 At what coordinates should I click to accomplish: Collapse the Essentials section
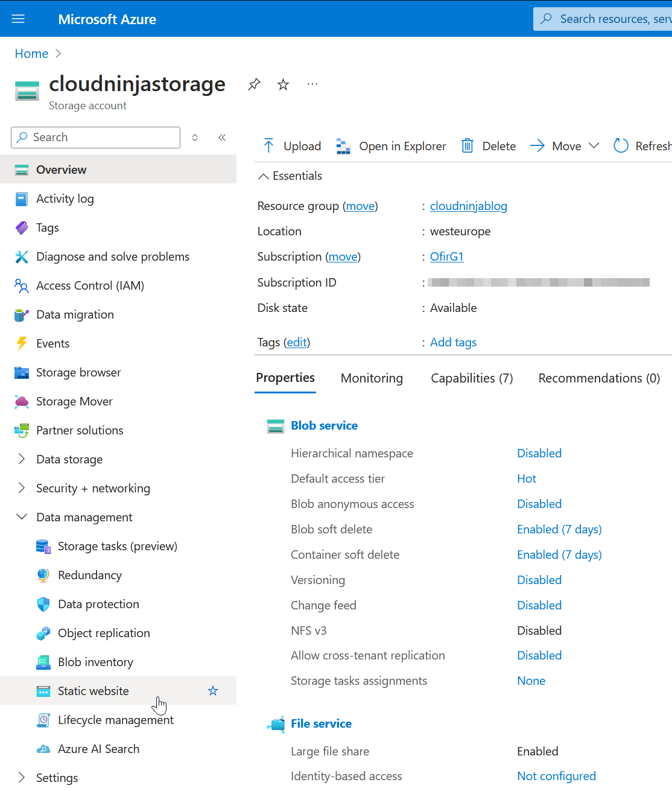pyautogui.click(x=290, y=176)
